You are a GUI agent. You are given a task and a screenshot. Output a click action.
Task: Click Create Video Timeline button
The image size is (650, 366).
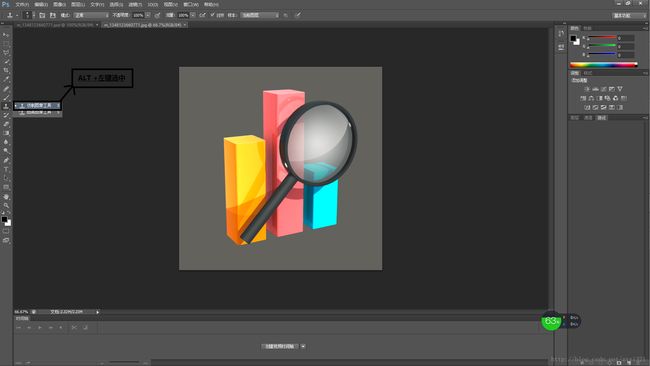click(280, 346)
